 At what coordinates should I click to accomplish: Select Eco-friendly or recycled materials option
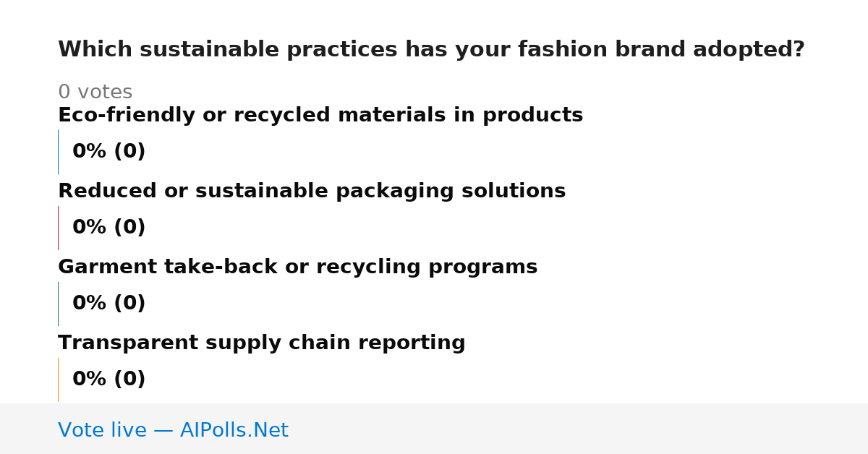point(320,116)
